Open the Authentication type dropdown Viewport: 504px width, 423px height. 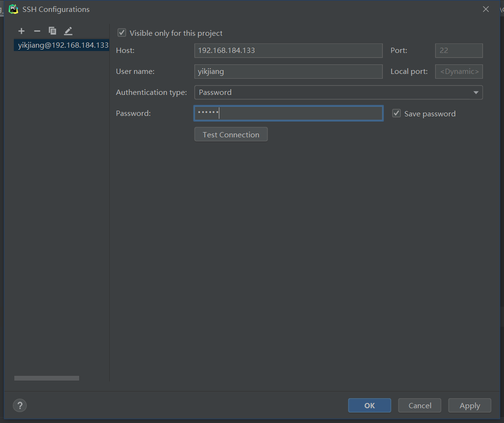pyautogui.click(x=339, y=93)
